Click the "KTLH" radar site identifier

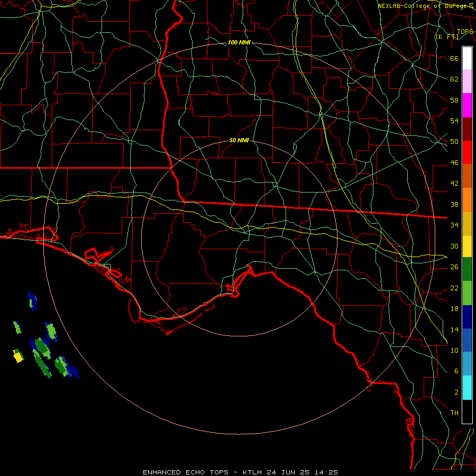pos(252,472)
